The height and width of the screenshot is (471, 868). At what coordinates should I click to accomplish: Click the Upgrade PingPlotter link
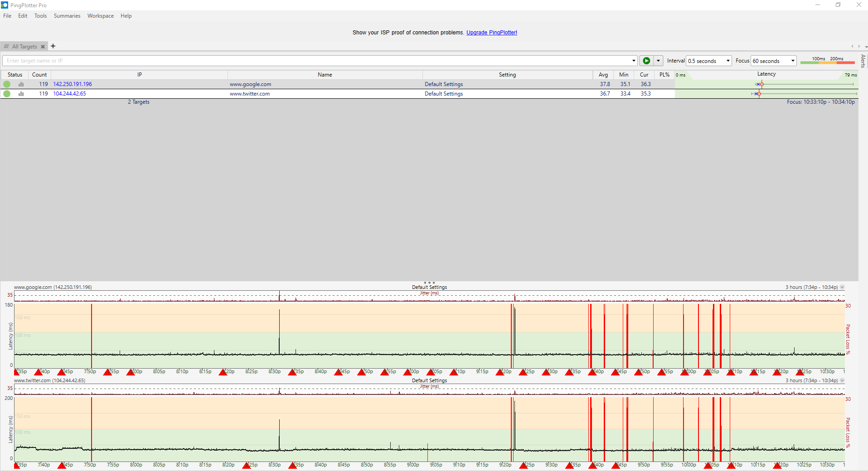[491, 33]
